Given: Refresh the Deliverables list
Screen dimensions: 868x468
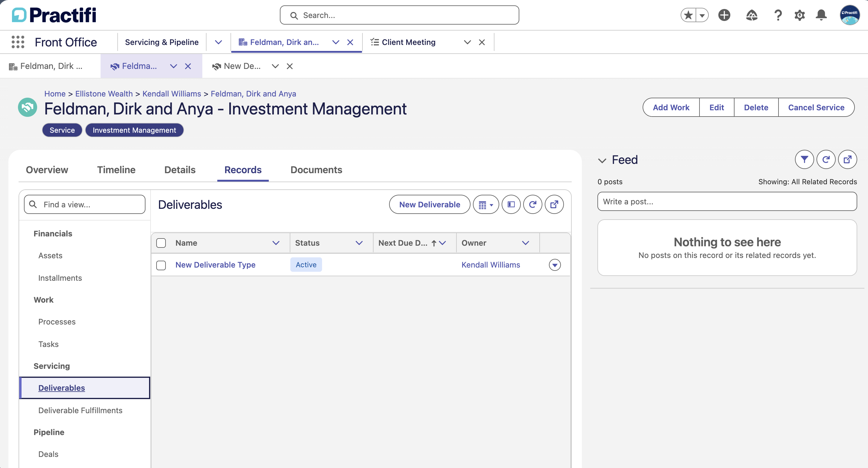Looking at the screenshot, I should 533,204.
